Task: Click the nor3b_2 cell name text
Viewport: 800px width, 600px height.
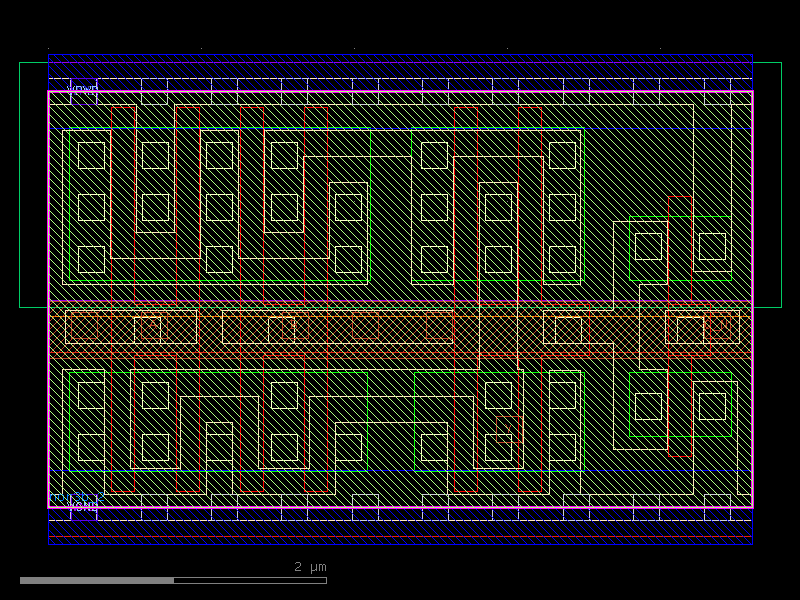Action: tap(76, 496)
